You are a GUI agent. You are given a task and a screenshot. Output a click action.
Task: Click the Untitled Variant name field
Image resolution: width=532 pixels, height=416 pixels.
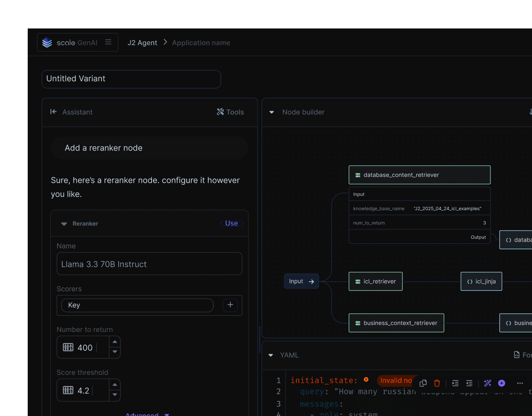tap(131, 79)
